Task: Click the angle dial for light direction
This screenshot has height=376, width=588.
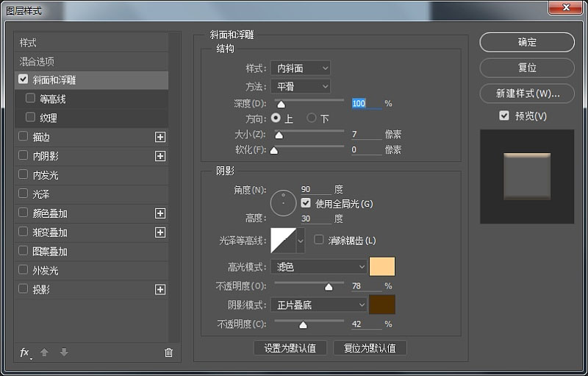Action: pyautogui.click(x=283, y=203)
